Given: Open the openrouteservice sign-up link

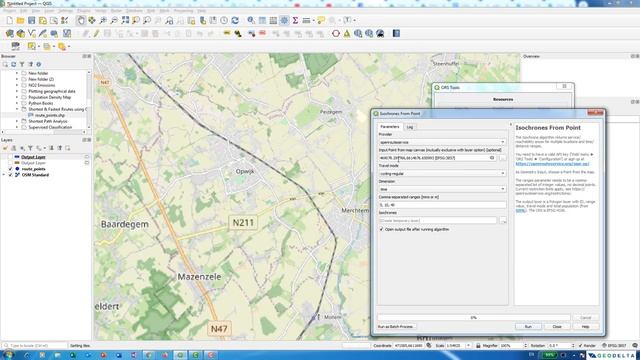Looking at the screenshot, I should (552, 164).
